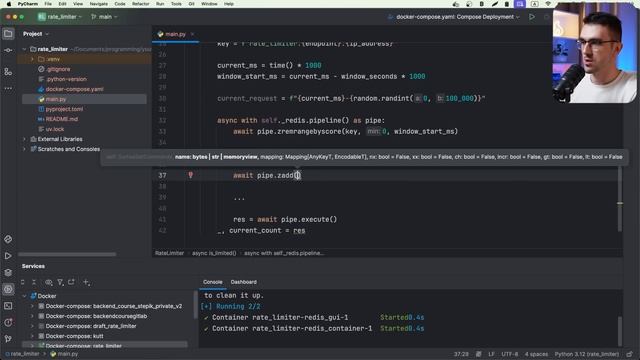Click the Python 3.12 interpreter status widget

coord(587,354)
